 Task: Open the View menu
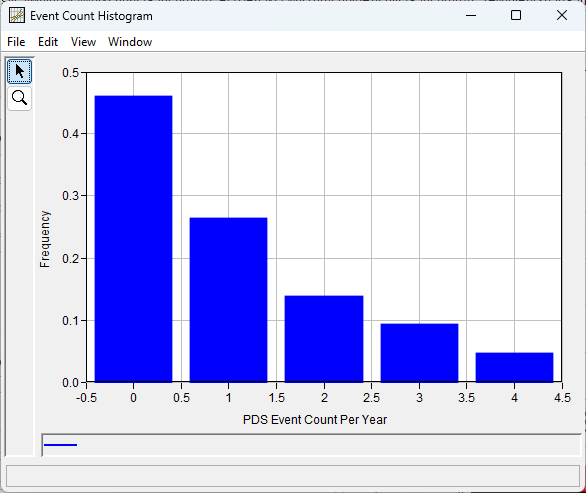[x=83, y=42]
